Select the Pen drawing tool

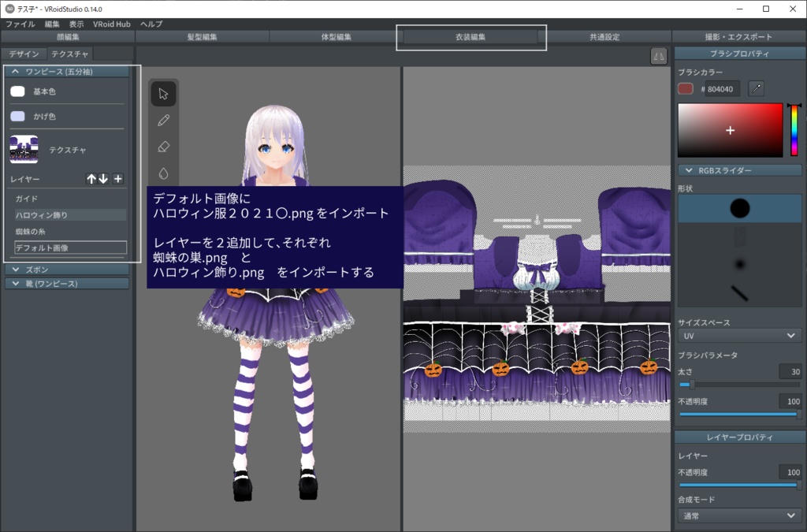coord(163,120)
